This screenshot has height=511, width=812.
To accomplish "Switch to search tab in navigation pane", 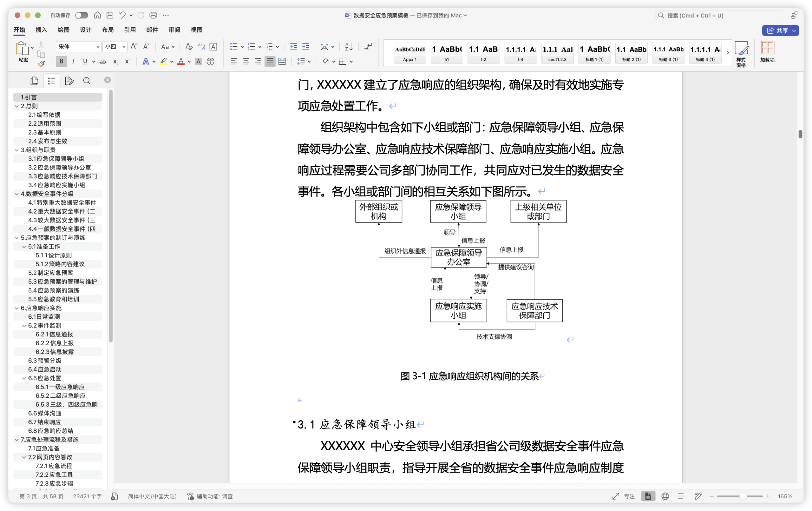I will click(87, 81).
